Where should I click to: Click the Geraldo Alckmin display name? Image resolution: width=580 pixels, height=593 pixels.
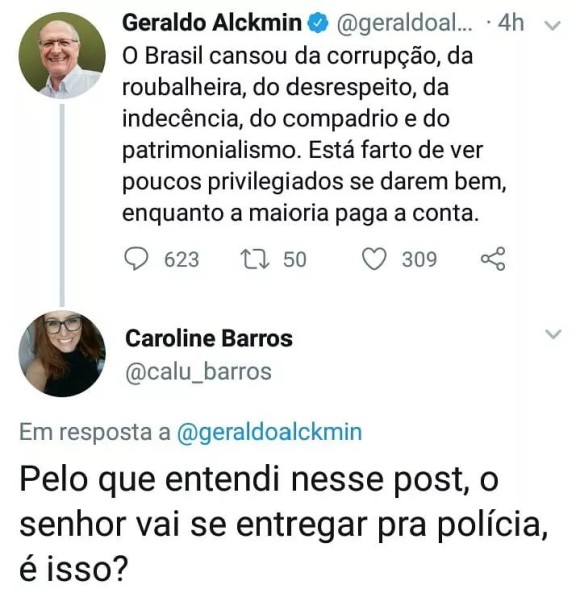(x=212, y=23)
